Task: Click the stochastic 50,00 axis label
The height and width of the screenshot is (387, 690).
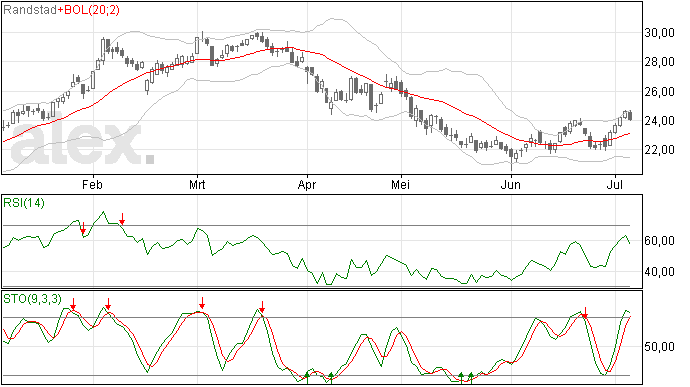Action: (x=659, y=347)
